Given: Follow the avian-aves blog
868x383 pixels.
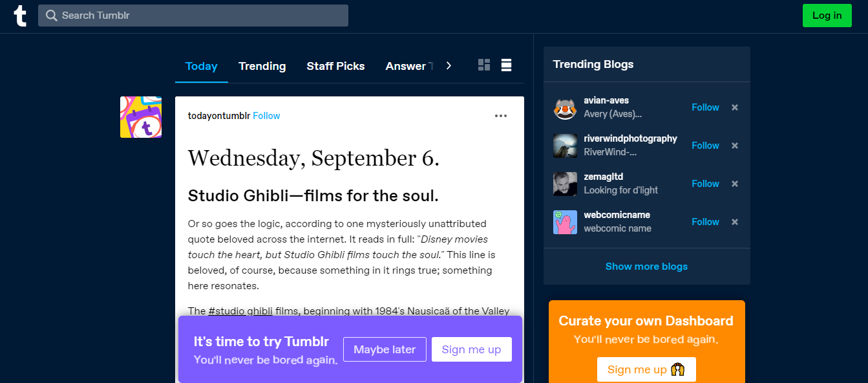Looking at the screenshot, I should [x=705, y=107].
